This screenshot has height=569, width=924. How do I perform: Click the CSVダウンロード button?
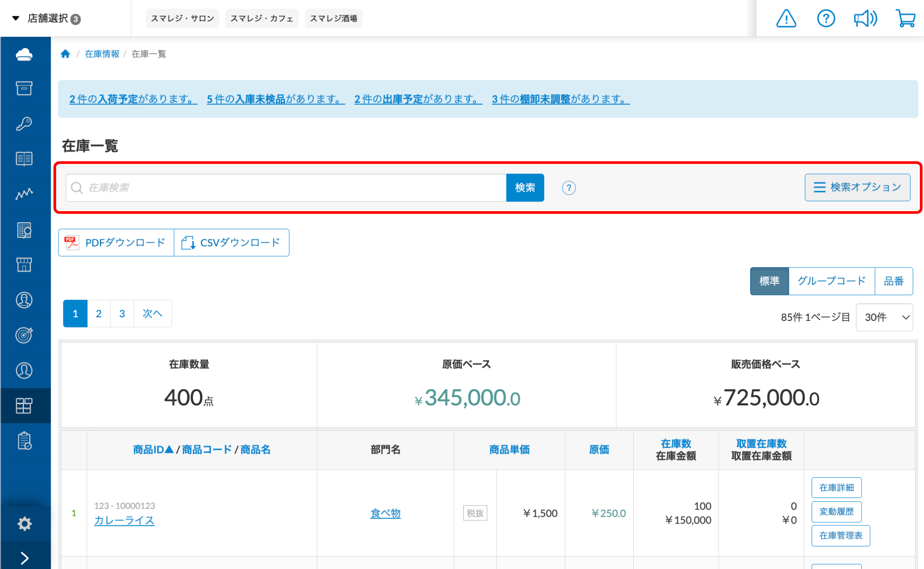point(231,243)
